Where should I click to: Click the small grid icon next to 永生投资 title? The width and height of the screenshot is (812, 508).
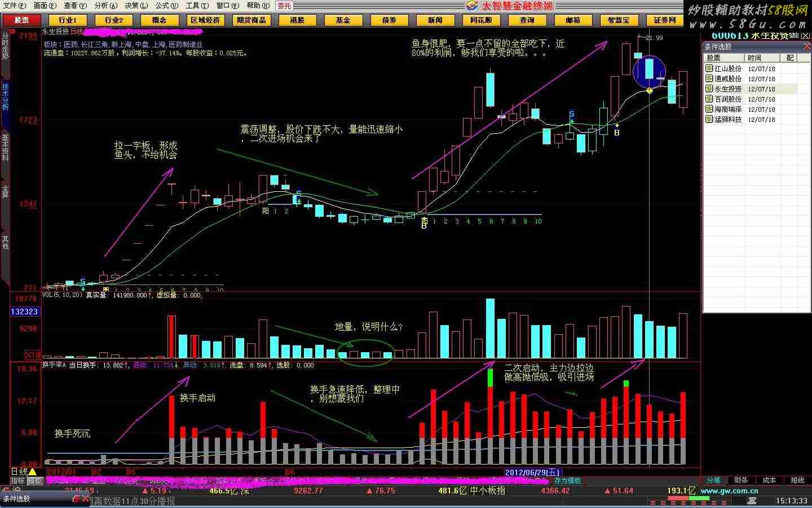coord(795,36)
